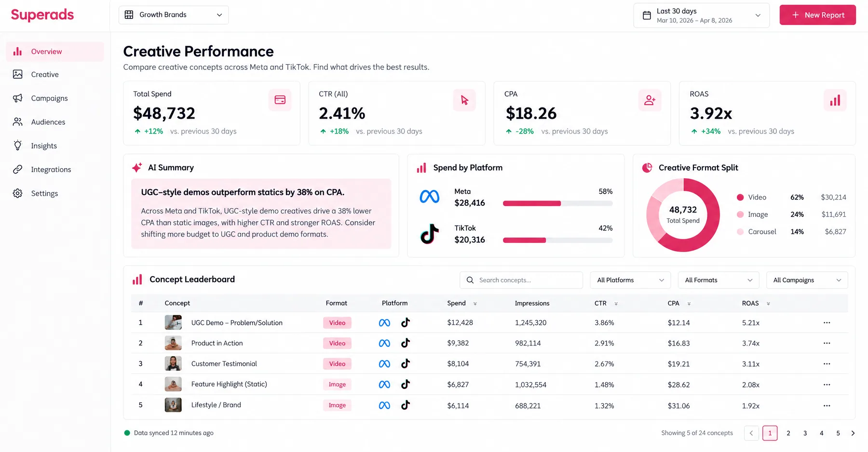Click the UGC Demo concept thumbnail

173,322
